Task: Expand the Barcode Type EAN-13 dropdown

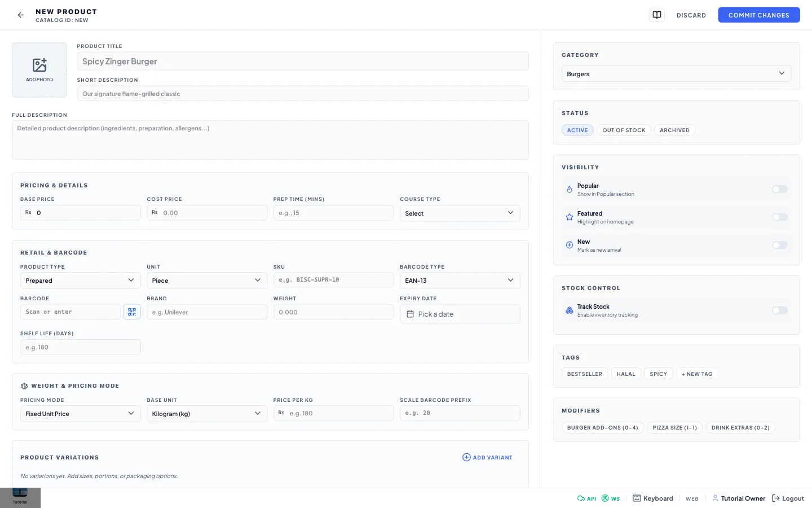Action: (x=460, y=281)
